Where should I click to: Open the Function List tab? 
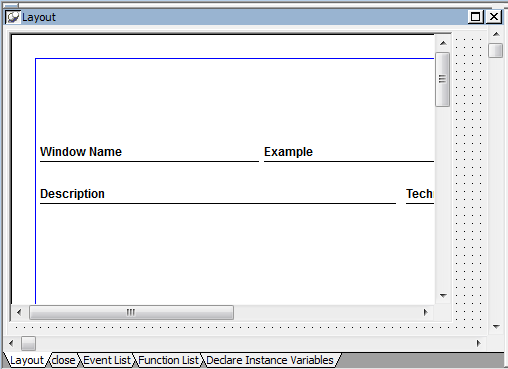168,360
